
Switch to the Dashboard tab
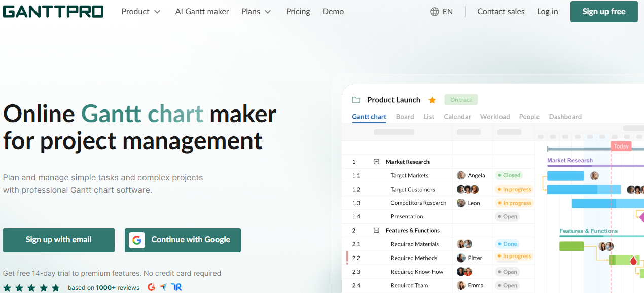pos(565,117)
